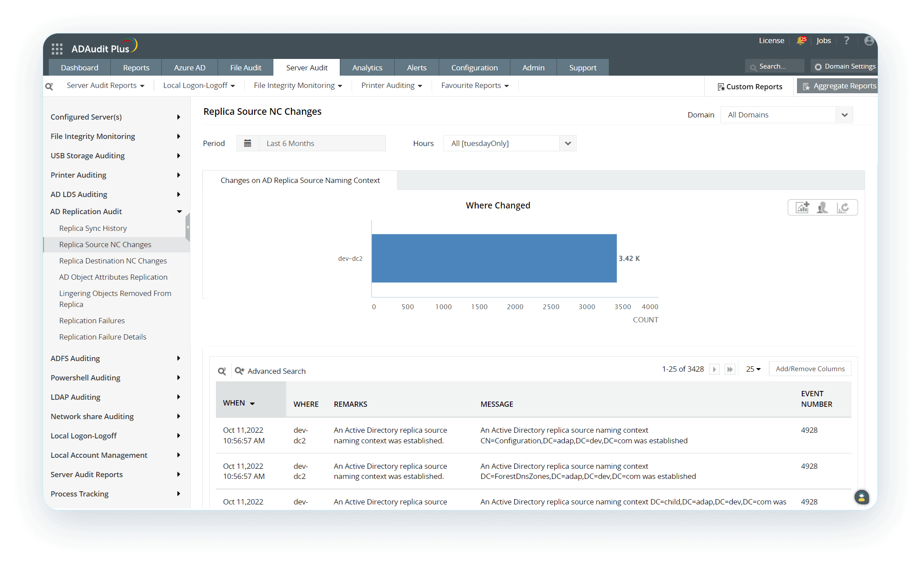The image size is (924, 566).
Task: Open the Replication Failures report
Action: click(x=92, y=321)
